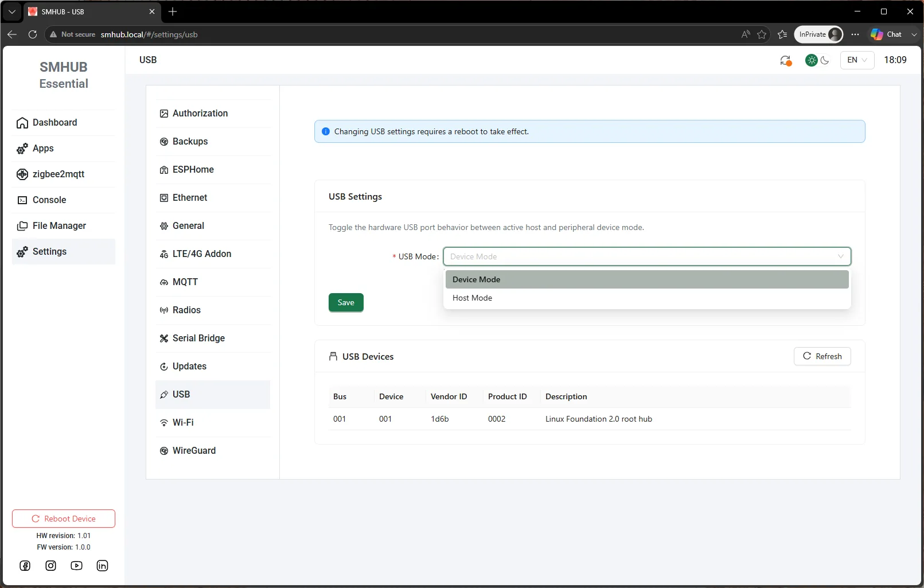Open the browser favorites list icon
This screenshot has width=924, height=588.
[x=782, y=34]
